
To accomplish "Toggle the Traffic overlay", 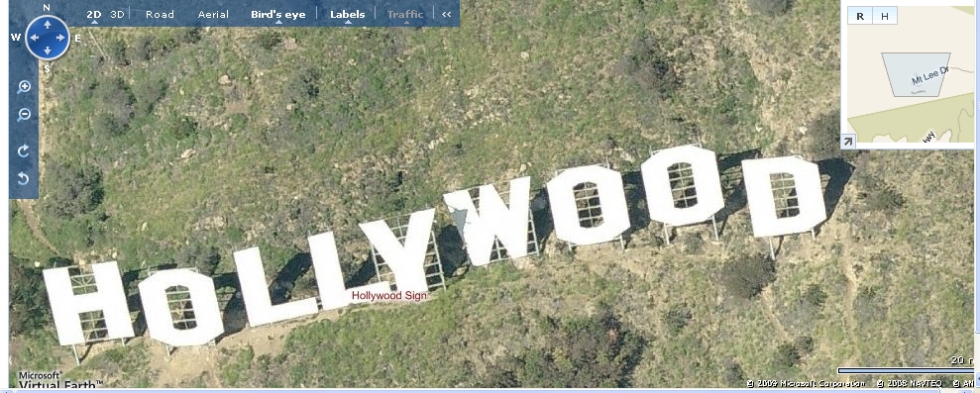I will (x=405, y=15).
